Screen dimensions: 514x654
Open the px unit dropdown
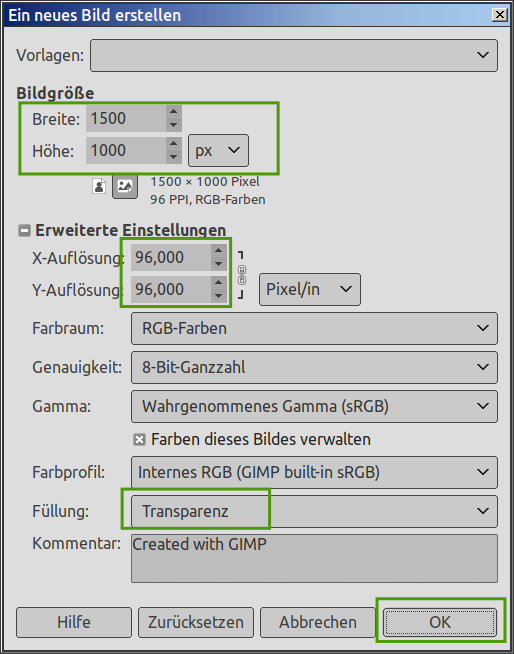pos(218,150)
